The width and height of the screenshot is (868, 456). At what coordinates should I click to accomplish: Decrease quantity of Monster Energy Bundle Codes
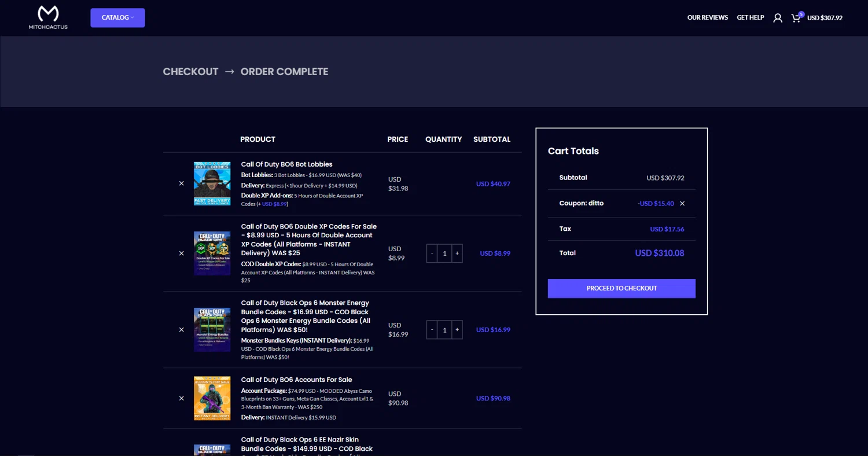pyautogui.click(x=432, y=330)
